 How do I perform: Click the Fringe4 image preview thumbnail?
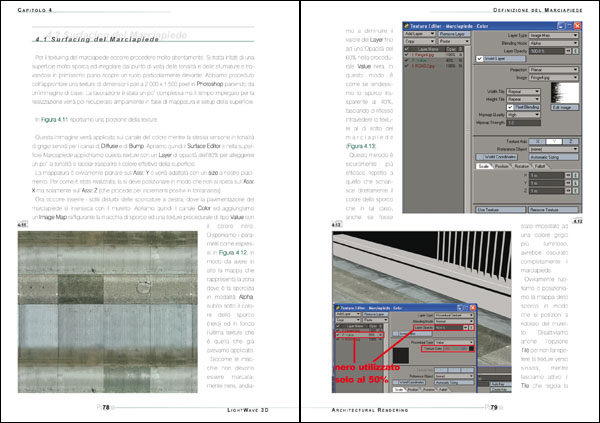point(565,93)
